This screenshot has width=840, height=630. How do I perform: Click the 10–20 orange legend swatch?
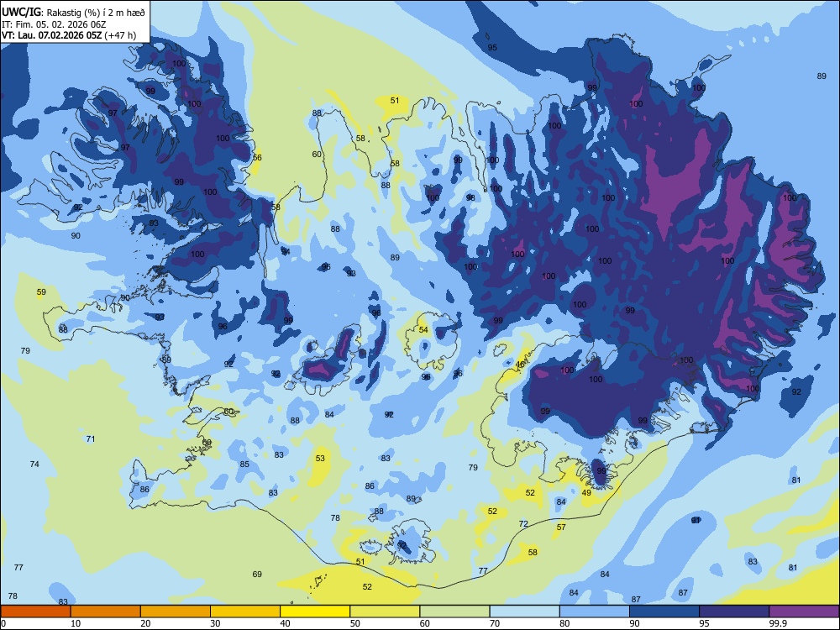pos(106,612)
